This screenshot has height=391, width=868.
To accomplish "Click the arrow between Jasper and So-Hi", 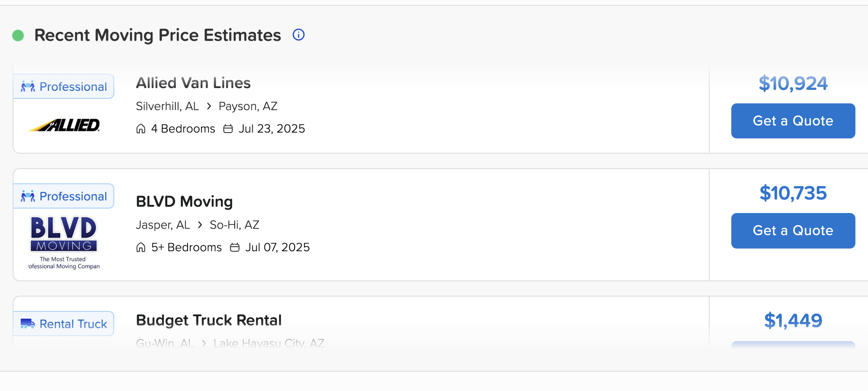I will [x=200, y=225].
